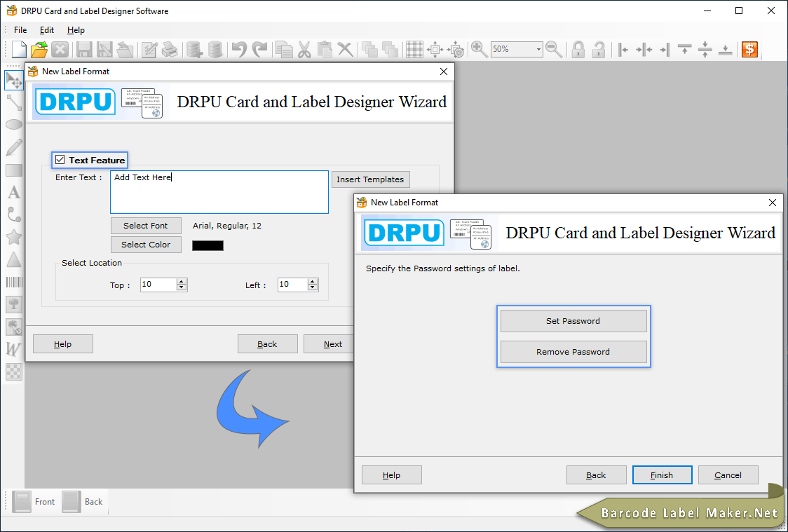Select the pointer move tool

pos(14,81)
